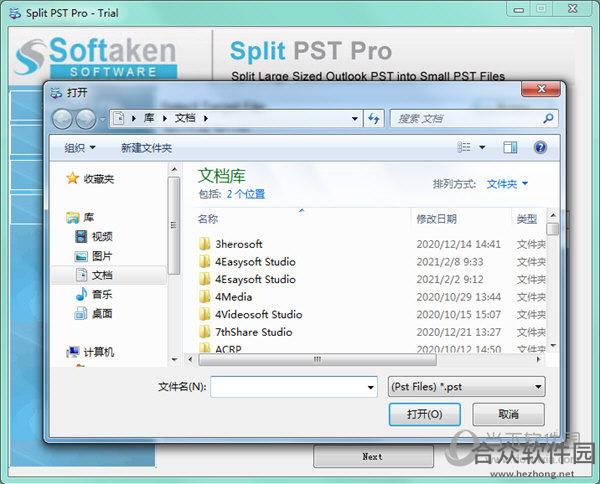Click the Computer icon in the navigation pane
The width and height of the screenshot is (600, 484).
(x=72, y=352)
